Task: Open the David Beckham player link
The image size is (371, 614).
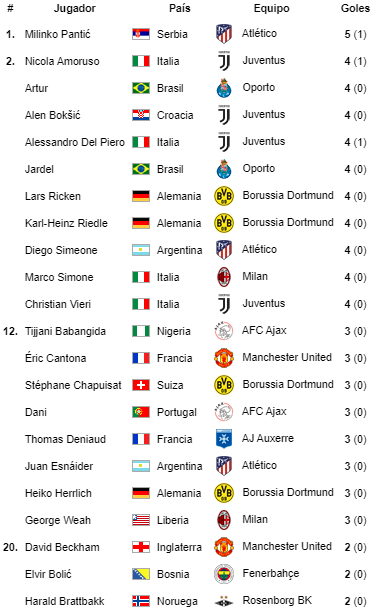Action: point(62,547)
